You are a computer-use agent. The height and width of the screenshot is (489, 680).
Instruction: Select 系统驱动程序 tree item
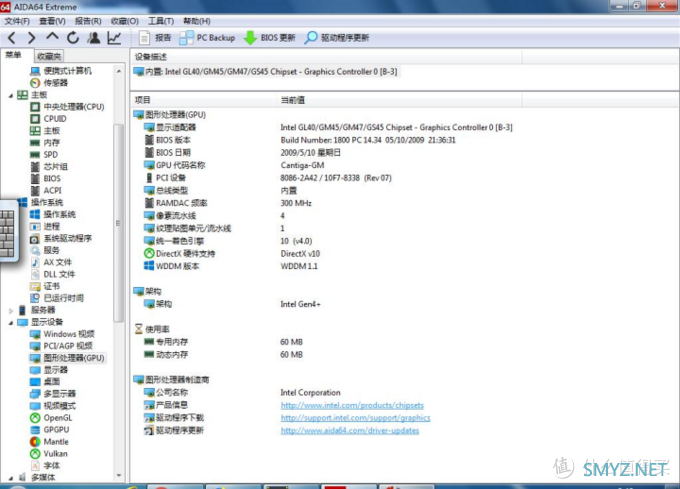[61, 238]
